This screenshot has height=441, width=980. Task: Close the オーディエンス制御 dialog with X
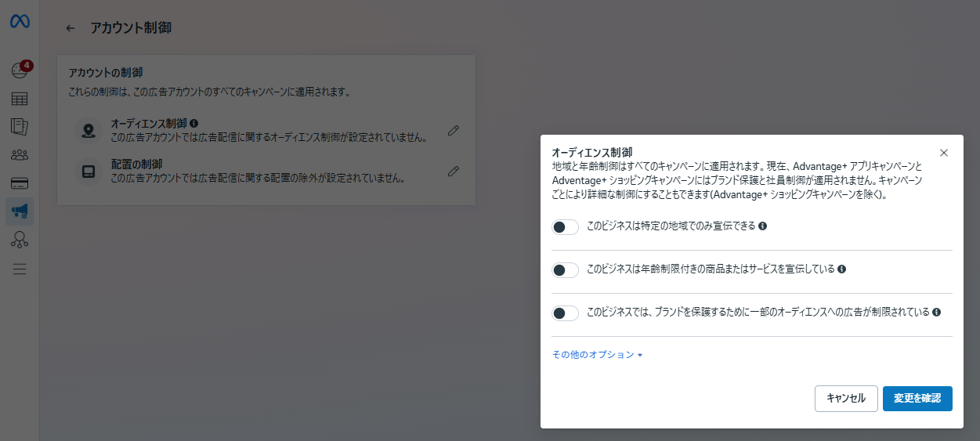tap(943, 153)
